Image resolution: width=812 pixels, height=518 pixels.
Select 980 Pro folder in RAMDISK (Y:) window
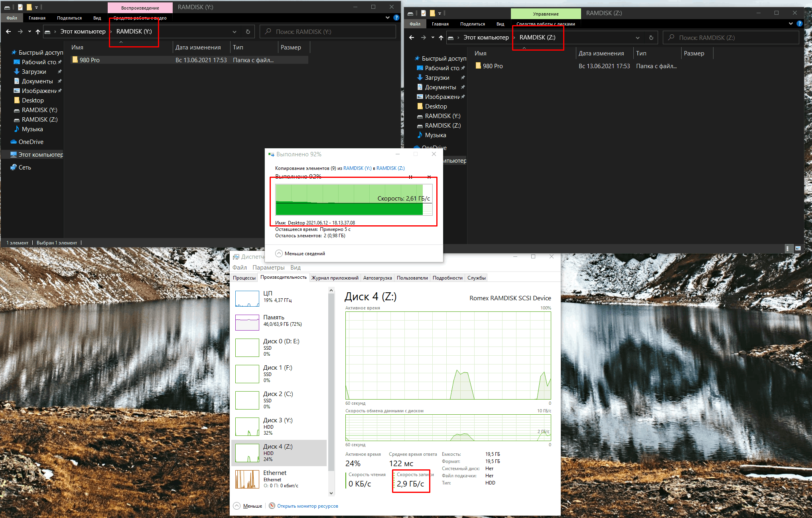click(x=189, y=60)
